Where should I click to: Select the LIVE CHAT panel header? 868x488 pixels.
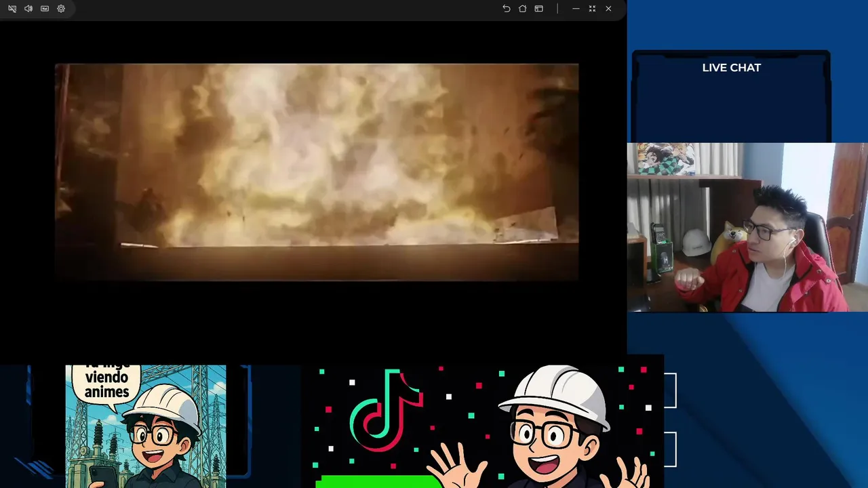(732, 68)
